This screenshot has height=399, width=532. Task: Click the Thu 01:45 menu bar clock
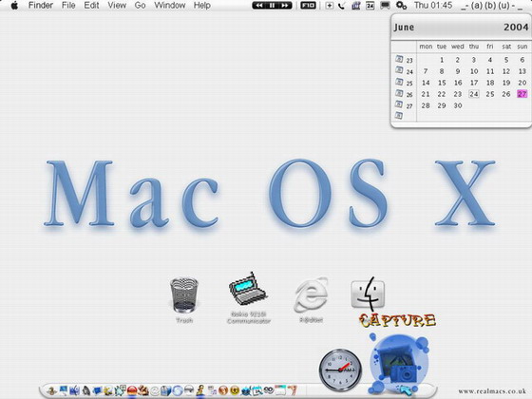tap(433, 6)
